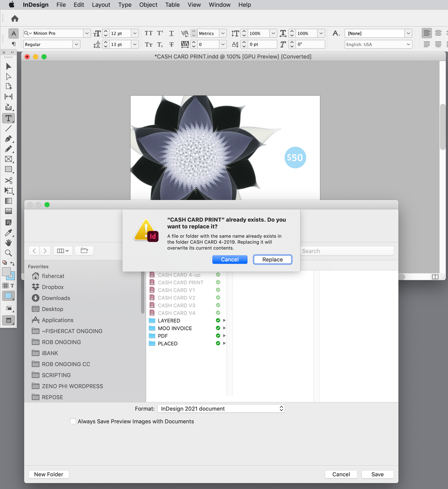Image resolution: width=448 pixels, height=489 pixels.
Task: Open the Type menu
Action: (125, 5)
